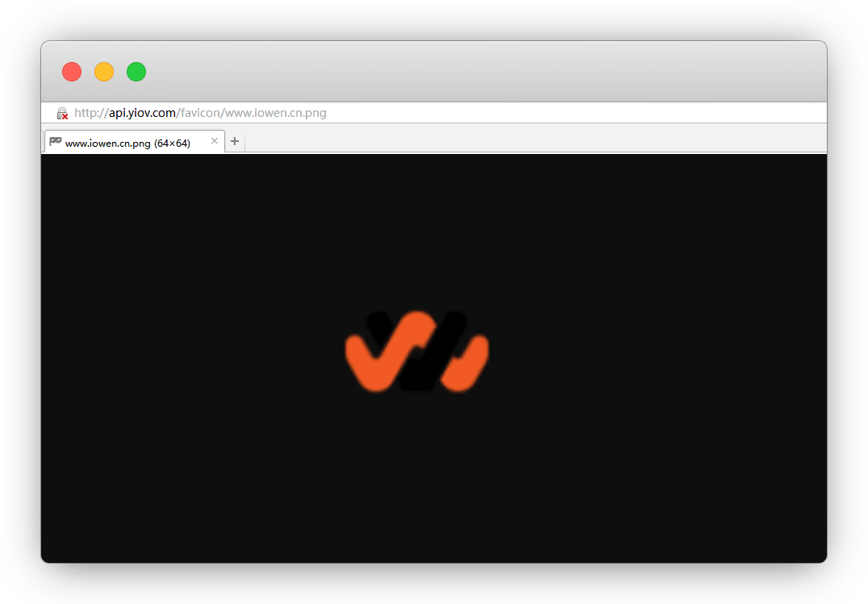The image size is (868, 604).
Task: Close the www.iowen.cn.png tab
Action: (215, 141)
